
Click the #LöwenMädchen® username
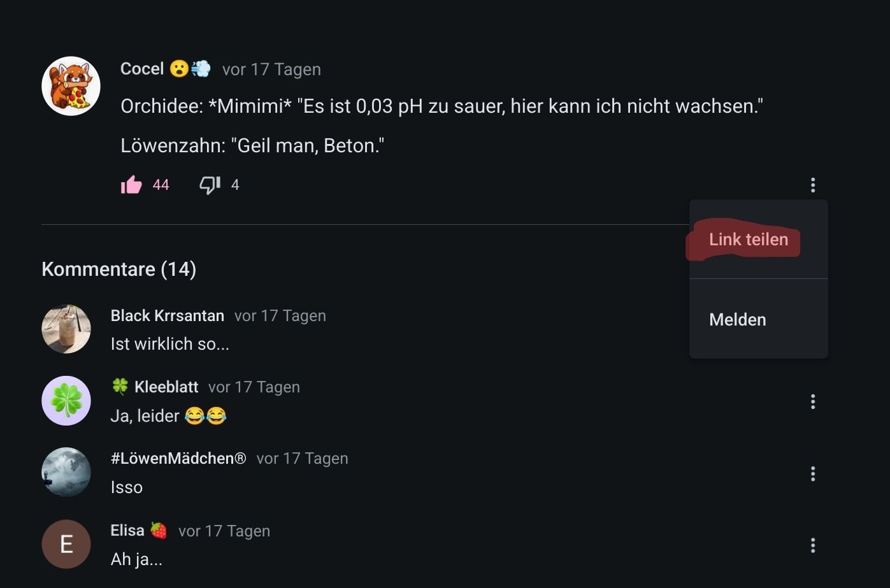tap(178, 459)
